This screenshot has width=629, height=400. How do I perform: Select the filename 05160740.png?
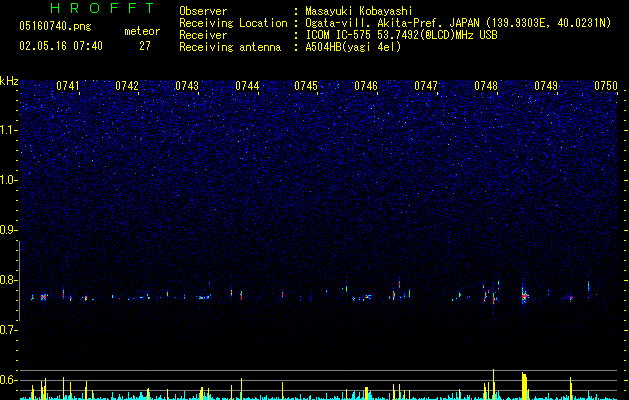(55, 26)
